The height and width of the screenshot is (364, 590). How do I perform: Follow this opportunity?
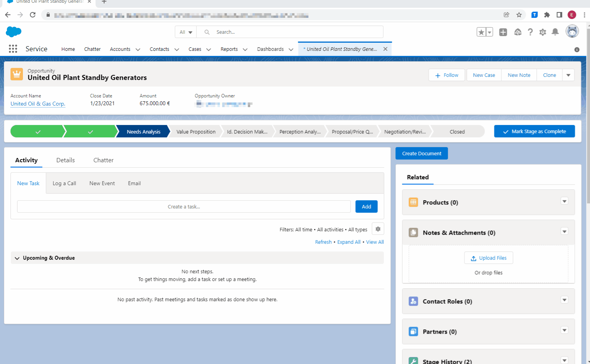pyautogui.click(x=447, y=75)
